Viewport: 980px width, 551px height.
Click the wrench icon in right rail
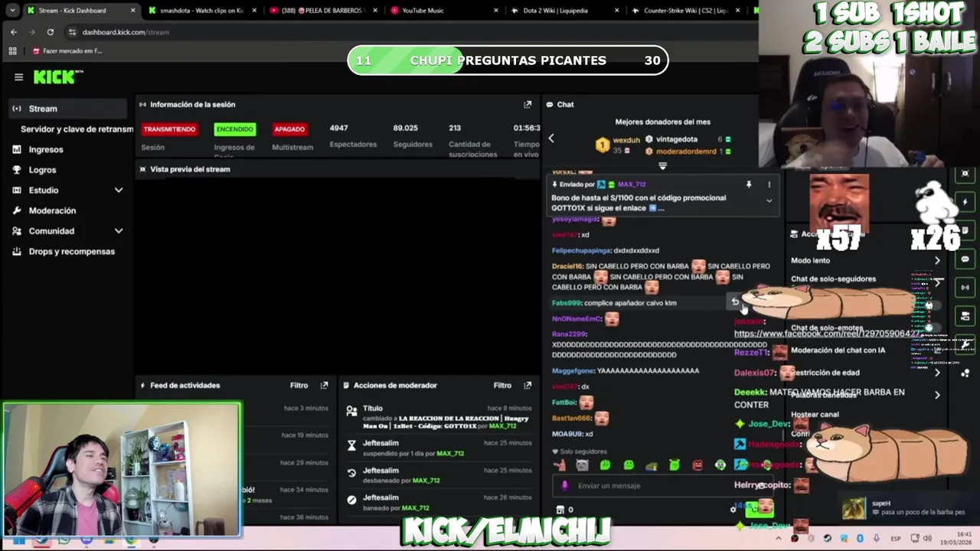965,344
